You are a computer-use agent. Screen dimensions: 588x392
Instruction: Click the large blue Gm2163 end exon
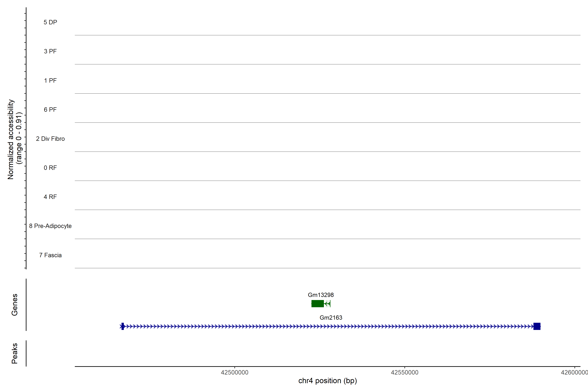coord(537,326)
